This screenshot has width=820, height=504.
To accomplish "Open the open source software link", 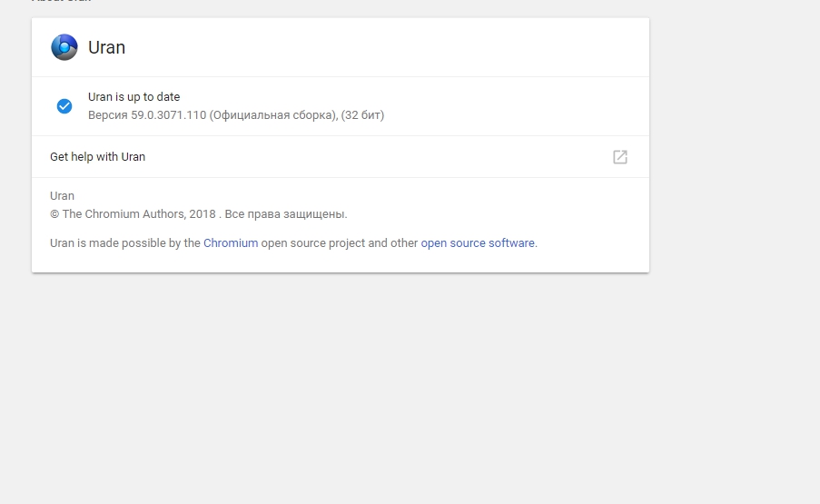I will click(x=478, y=243).
